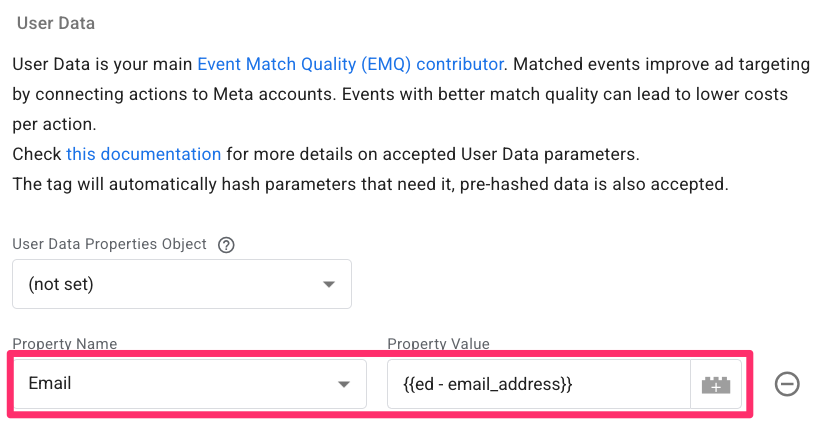Click the "Property Name" column label

coord(64,344)
